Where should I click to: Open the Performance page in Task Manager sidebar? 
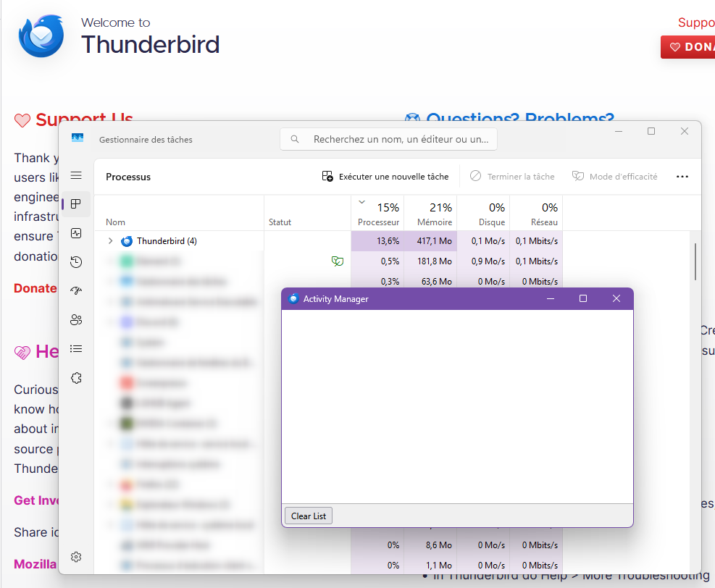[76, 233]
